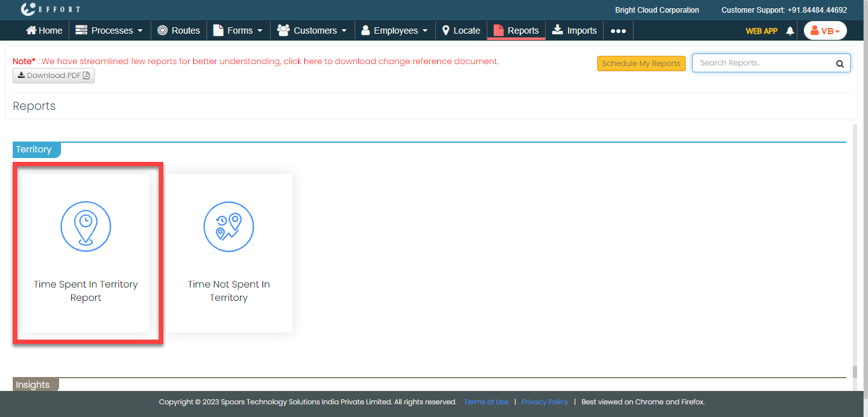Open the Imports menu item
The height and width of the screenshot is (417, 868).
574,30
